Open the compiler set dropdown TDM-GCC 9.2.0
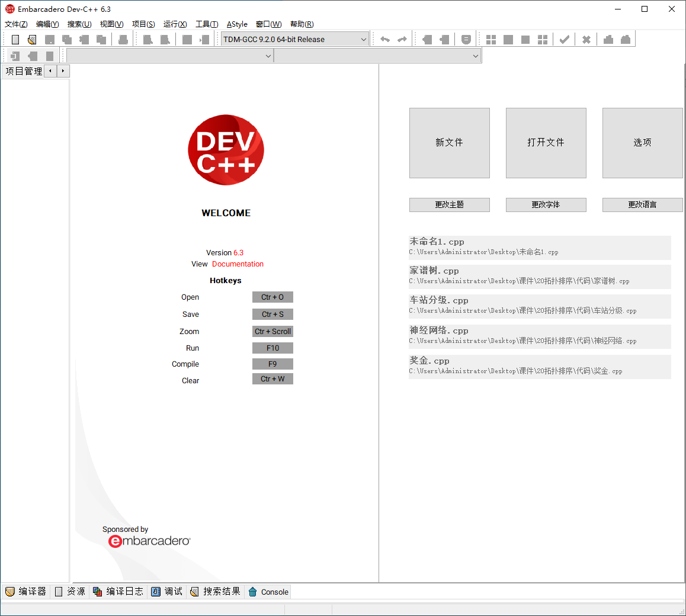The image size is (686, 616). 295,39
